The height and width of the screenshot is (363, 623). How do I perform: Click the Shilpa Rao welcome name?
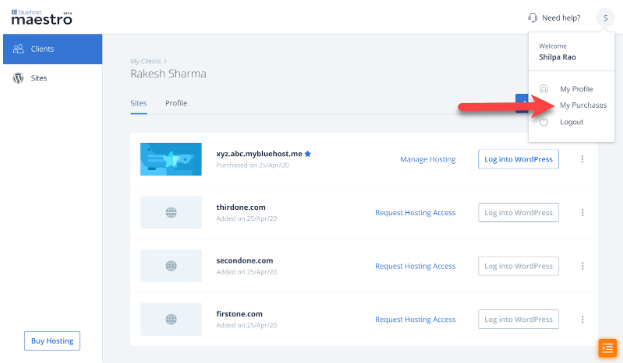[x=557, y=57]
